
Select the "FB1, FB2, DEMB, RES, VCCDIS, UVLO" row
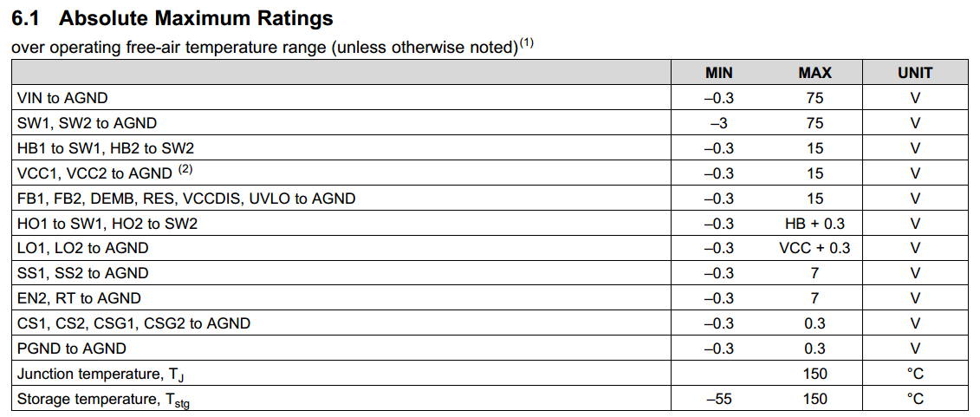point(186,199)
